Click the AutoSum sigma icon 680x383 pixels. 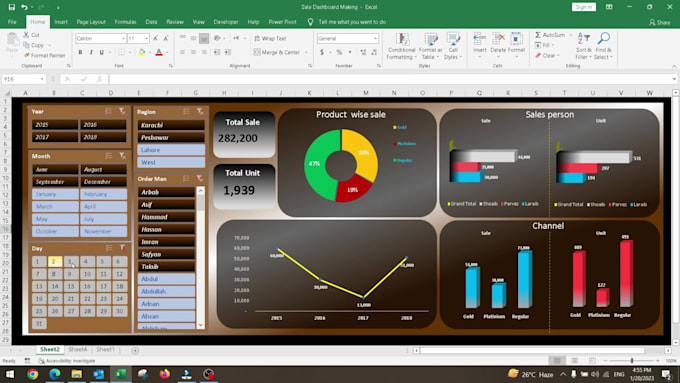538,35
